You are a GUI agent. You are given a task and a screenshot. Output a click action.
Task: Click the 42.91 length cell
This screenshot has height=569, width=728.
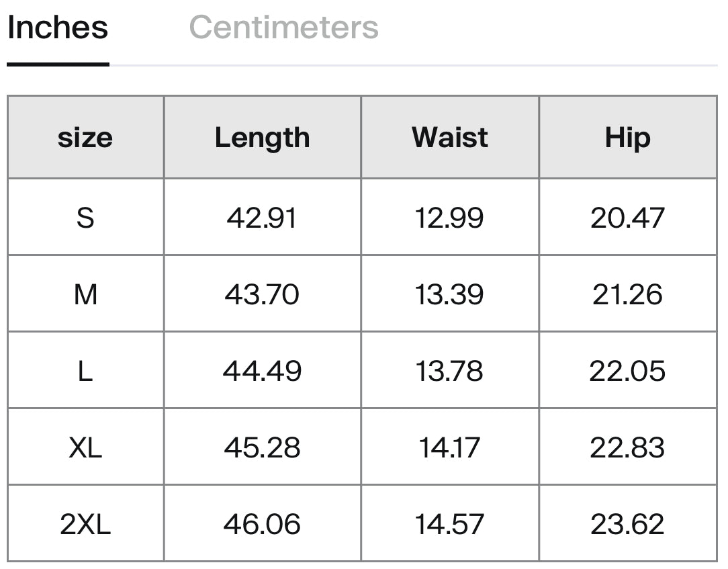(x=263, y=218)
